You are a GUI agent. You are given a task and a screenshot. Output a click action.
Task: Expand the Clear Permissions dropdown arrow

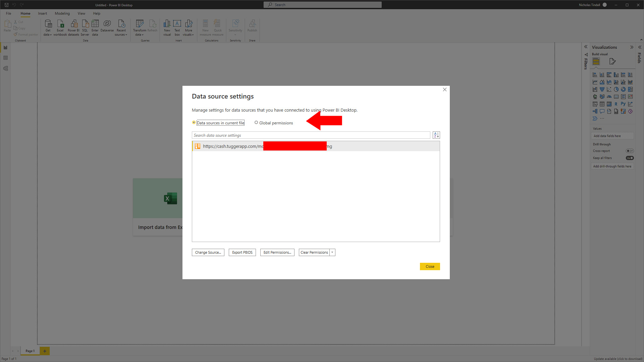point(332,252)
